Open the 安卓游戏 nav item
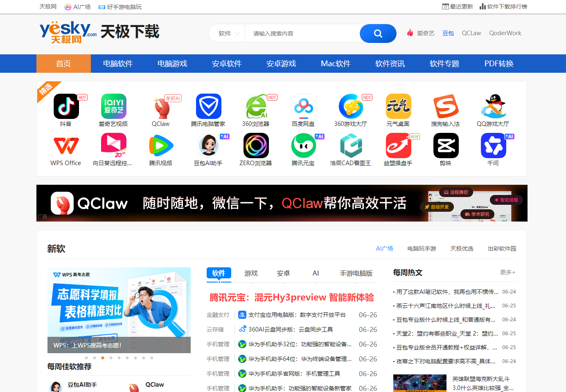 tap(281, 63)
